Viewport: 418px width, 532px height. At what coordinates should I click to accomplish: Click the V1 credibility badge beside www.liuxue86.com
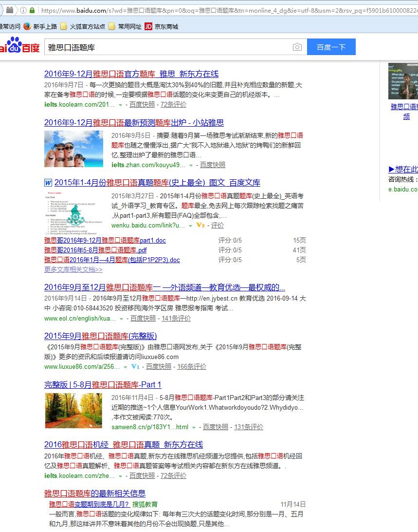(135, 366)
